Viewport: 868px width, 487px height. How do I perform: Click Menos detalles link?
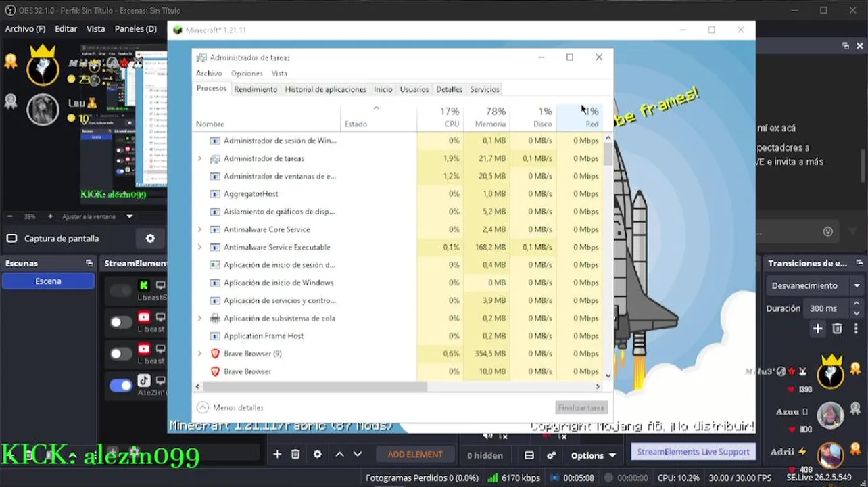(238, 408)
